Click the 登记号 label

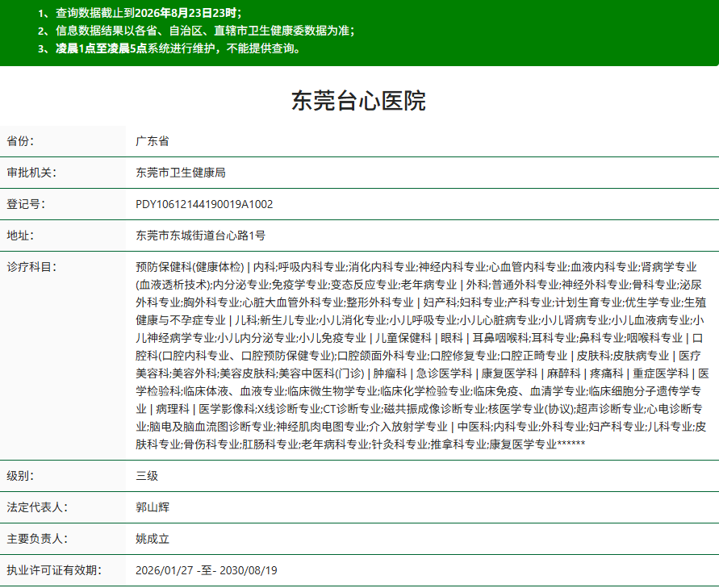click(x=26, y=204)
